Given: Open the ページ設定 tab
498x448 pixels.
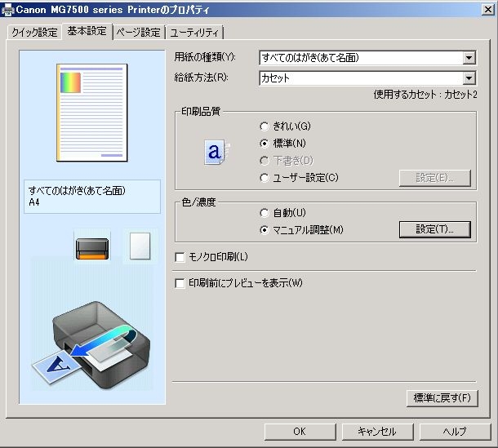Looking at the screenshot, I should [139, 33].
